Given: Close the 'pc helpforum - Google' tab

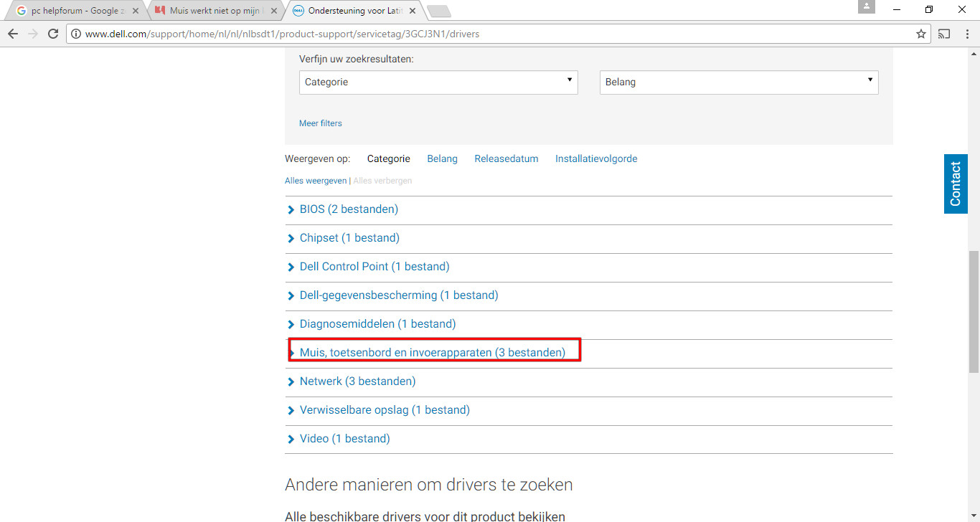Looking at the screenshot, I should click(x=136, y=11).
